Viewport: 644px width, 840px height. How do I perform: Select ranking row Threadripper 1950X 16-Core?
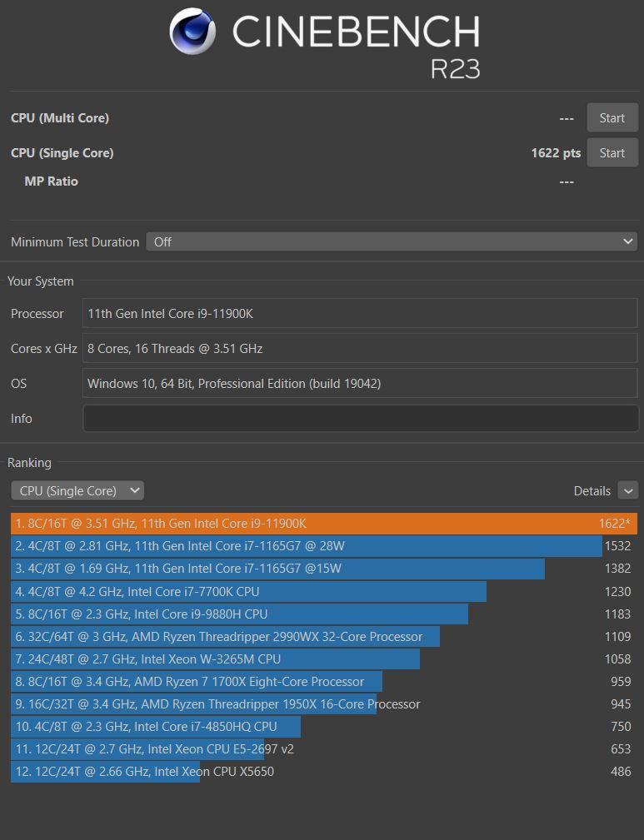tap(324, 704)
